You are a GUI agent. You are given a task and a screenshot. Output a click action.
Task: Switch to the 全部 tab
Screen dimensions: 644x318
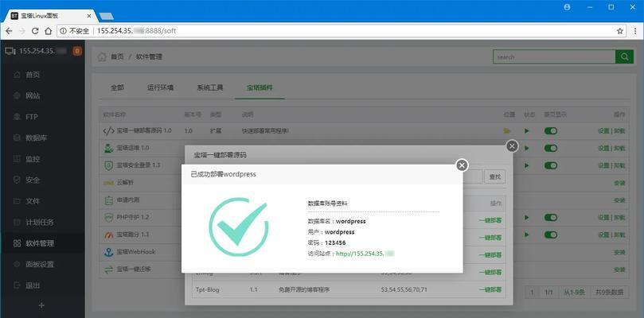(x=118, y=87)
